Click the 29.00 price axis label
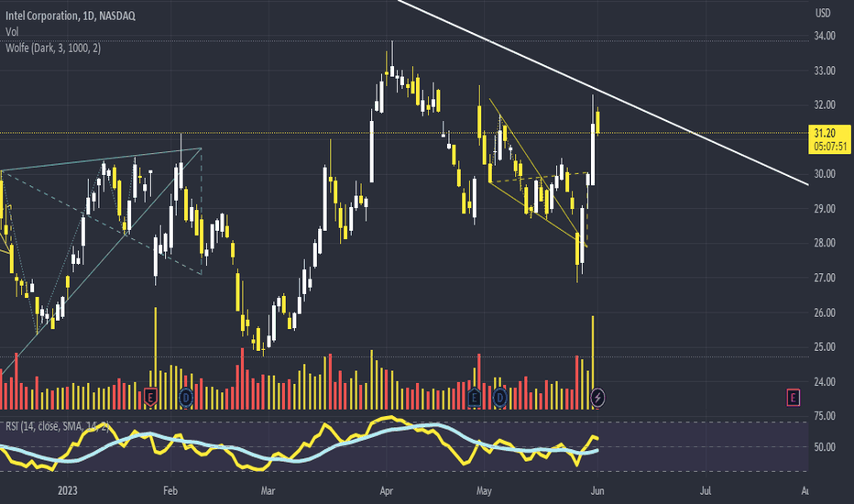Image resolution: width=854 pixels, height=504 pixels. point(825,209)
